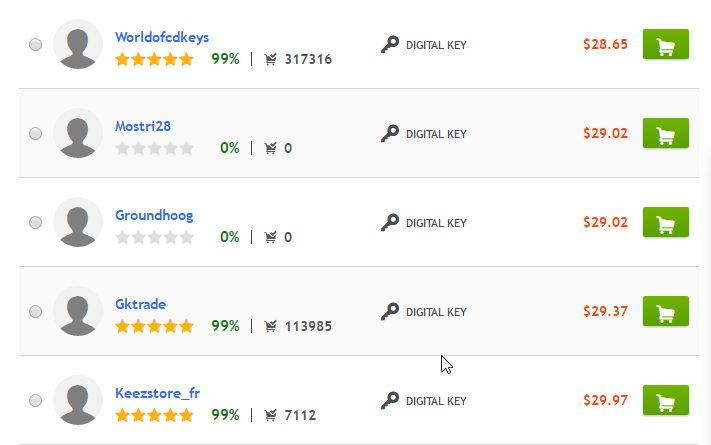The width and height of the screenshot is (711, 445).
Task: Open Gktrade seller profile link
Action: point(141,304)
